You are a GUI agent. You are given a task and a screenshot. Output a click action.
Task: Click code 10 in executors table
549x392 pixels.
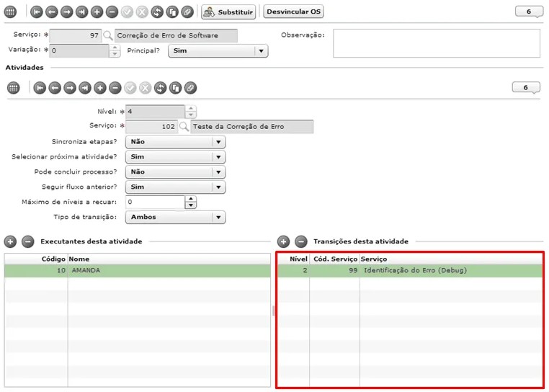[61, 270]
